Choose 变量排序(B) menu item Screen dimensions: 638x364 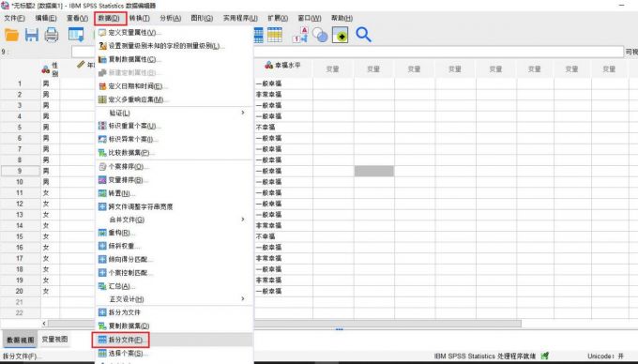click(x=175, y=180)
